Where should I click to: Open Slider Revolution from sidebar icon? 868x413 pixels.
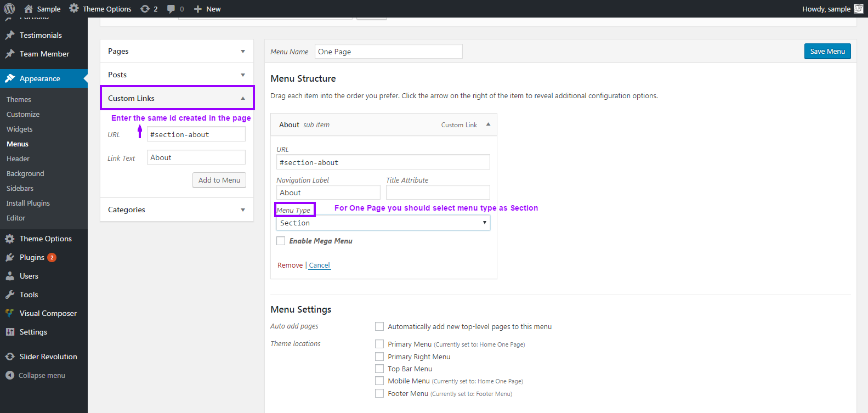[x=10, y=357]
